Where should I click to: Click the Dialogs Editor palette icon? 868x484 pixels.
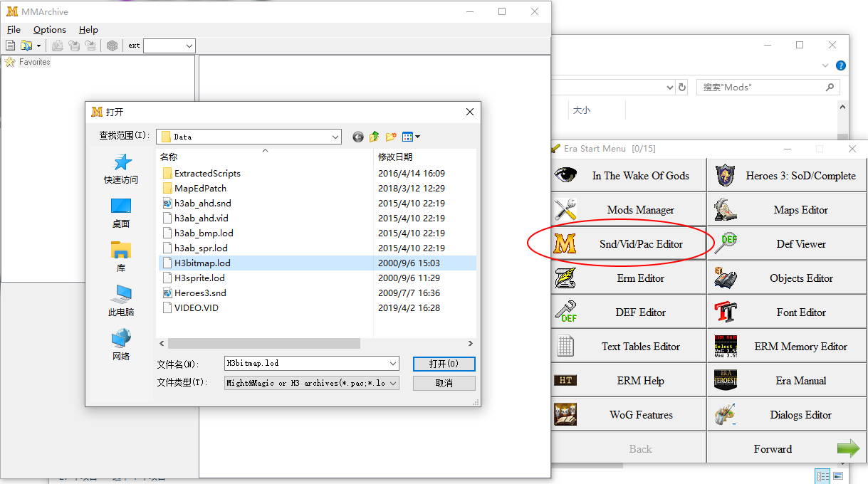coord(725,414)
